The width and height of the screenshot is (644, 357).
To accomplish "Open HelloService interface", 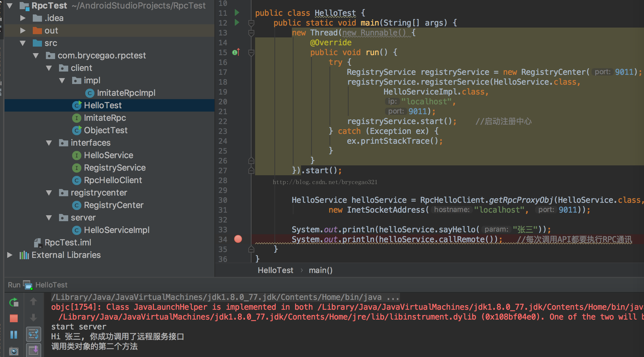I will point(109,155).
